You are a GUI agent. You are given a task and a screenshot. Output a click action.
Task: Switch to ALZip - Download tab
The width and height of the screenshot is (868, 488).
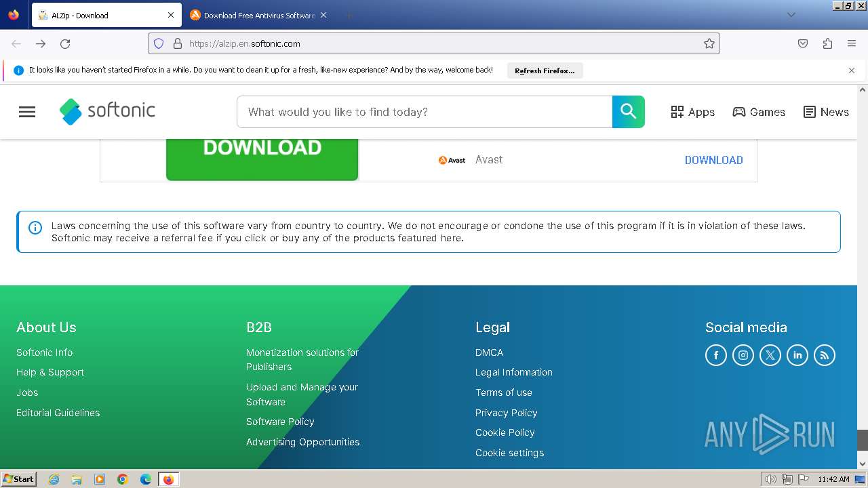[106, 15]
